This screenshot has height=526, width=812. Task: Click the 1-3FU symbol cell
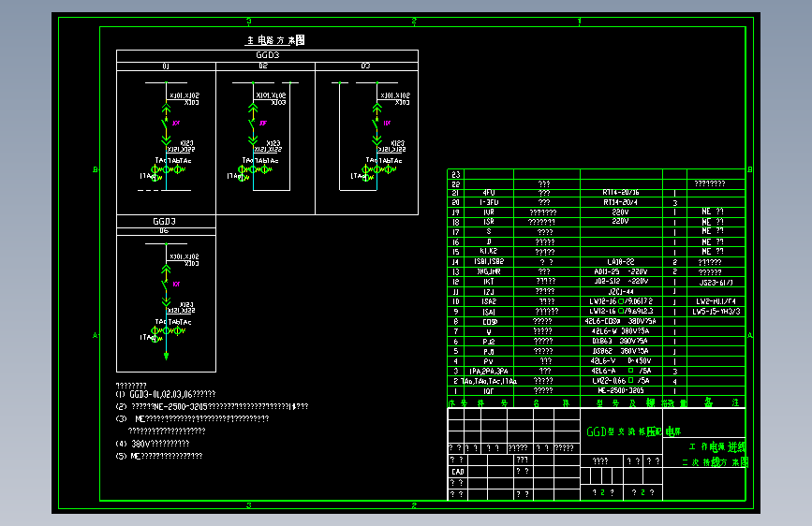coord(488,202)
